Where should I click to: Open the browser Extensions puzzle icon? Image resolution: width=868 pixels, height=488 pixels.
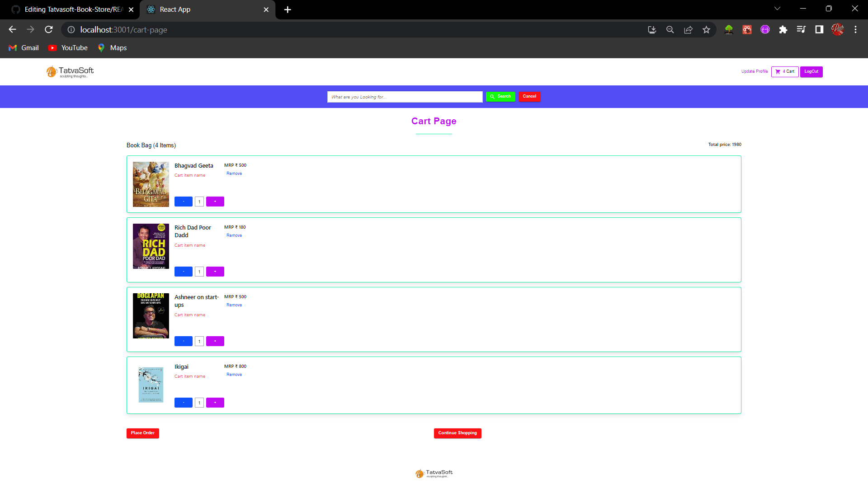(783, 29)
